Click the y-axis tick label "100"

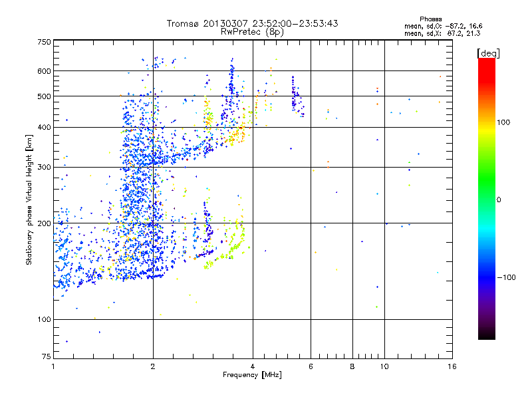coord(44,319)
